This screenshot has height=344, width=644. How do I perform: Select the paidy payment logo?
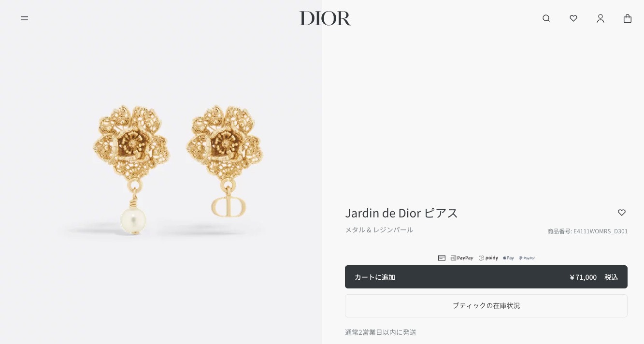click(x=488, y=258)
